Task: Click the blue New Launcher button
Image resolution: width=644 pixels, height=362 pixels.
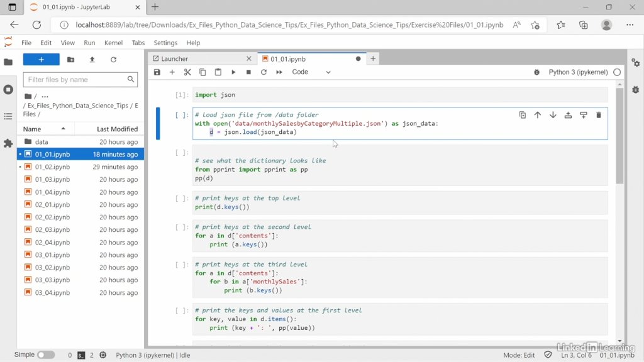Action: 41,60
